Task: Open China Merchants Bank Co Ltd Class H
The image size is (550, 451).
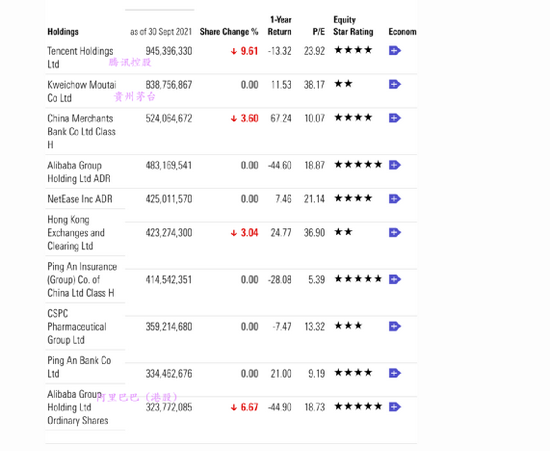Action: [81, 132]
